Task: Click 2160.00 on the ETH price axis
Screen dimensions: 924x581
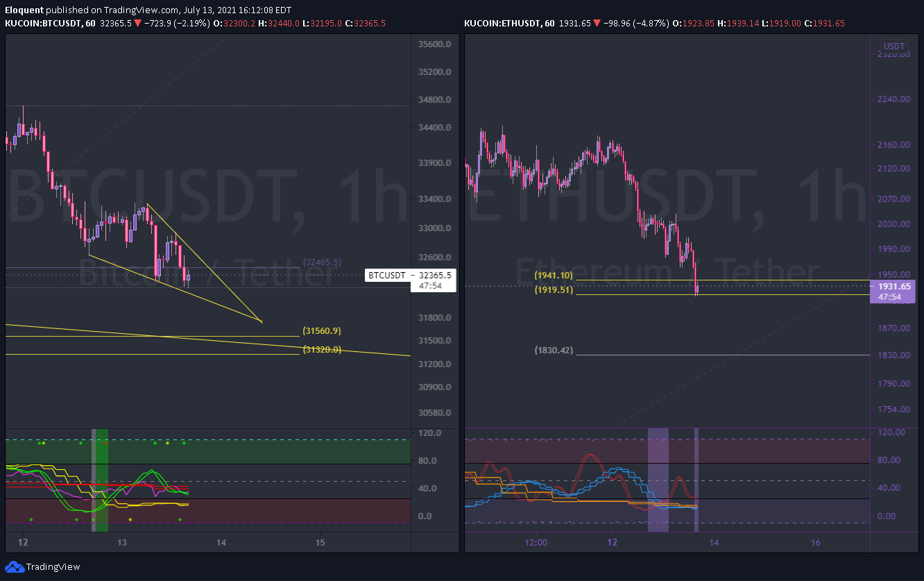Action: (893, 145)
